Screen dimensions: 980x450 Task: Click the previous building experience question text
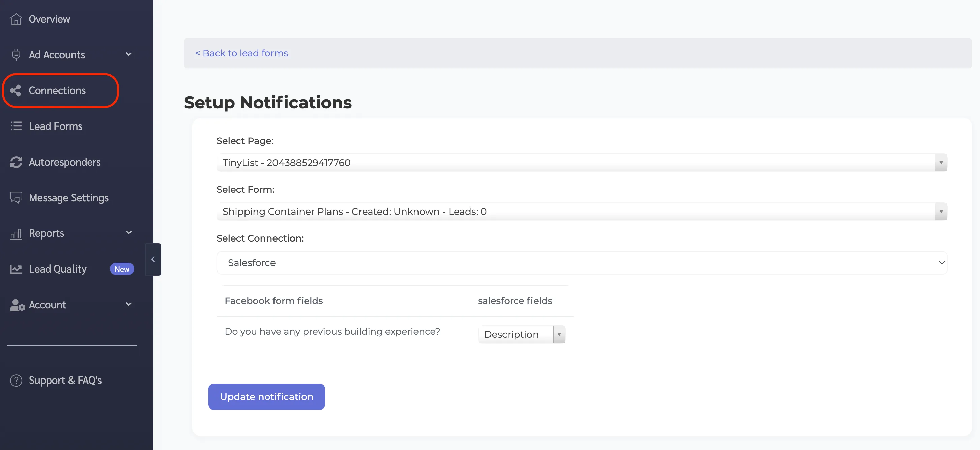tap(333, 332)
